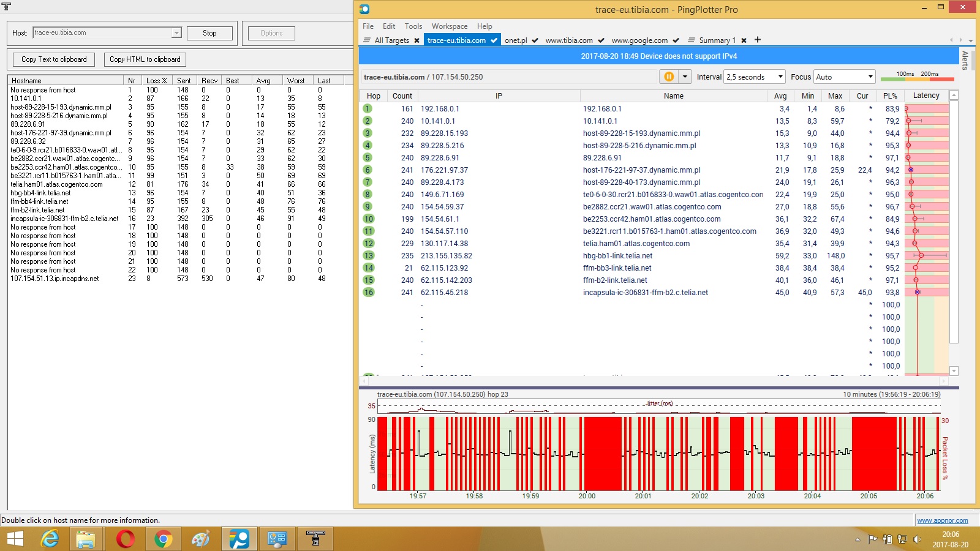Show hidden system tray icons
The image size is (980, 551).
(x=858, y=539)
